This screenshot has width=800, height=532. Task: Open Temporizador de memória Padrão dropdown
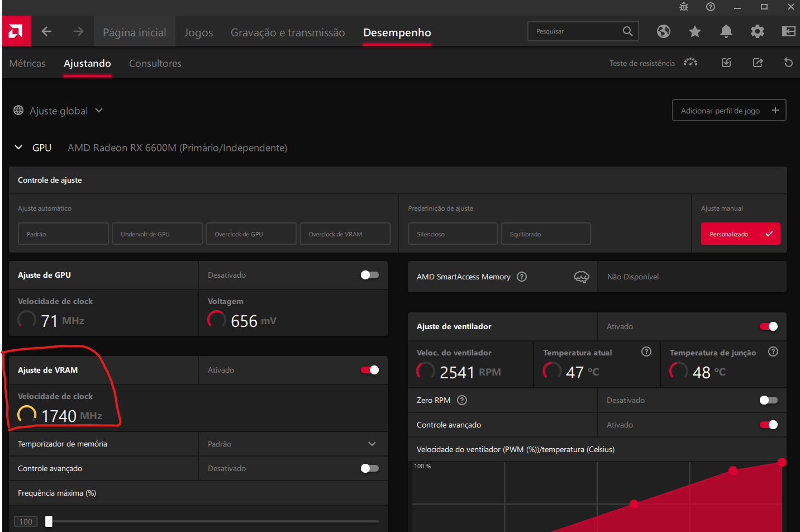click(x=293, y=444)
